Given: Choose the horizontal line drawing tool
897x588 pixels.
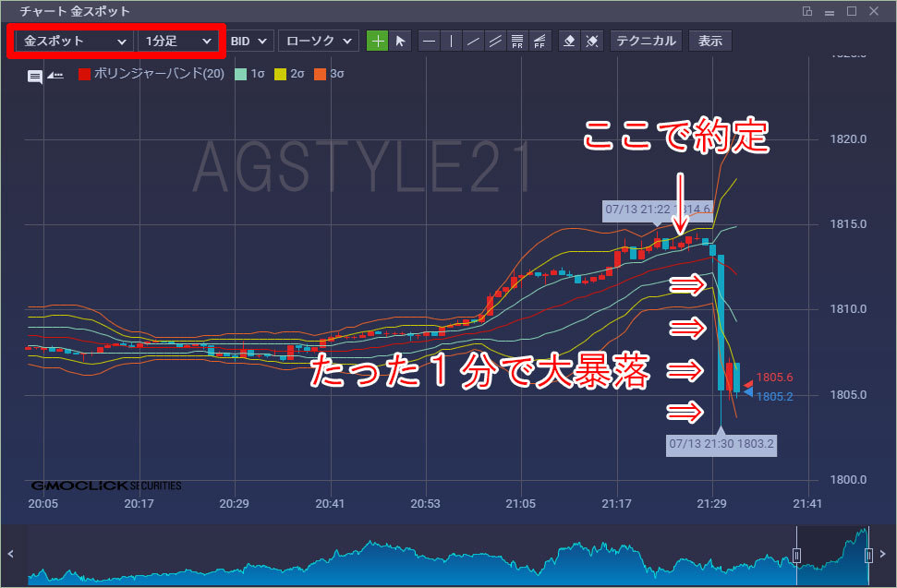Looking at the screenshot, I should tap(429, 41).
